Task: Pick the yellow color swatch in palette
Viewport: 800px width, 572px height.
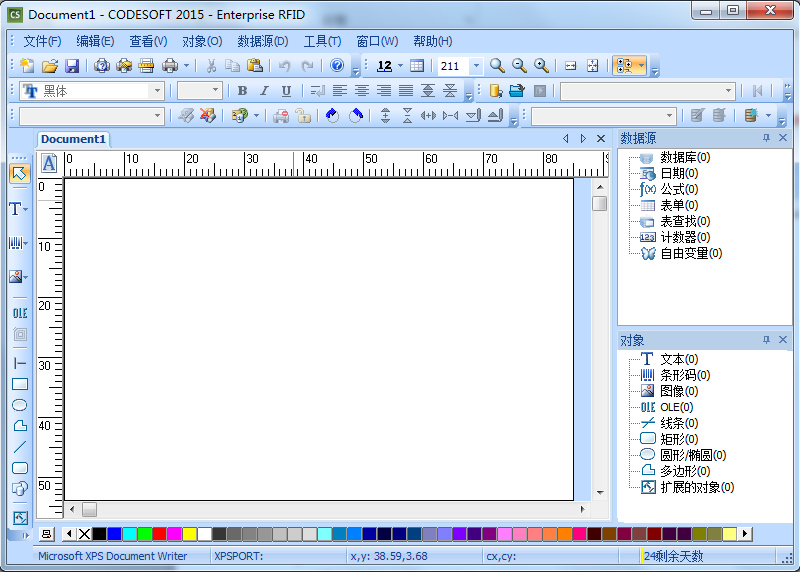Action: click(190, 534)
